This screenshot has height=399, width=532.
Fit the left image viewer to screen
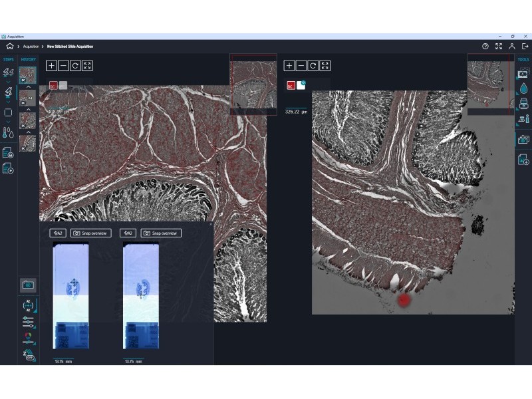pos(87,65)
